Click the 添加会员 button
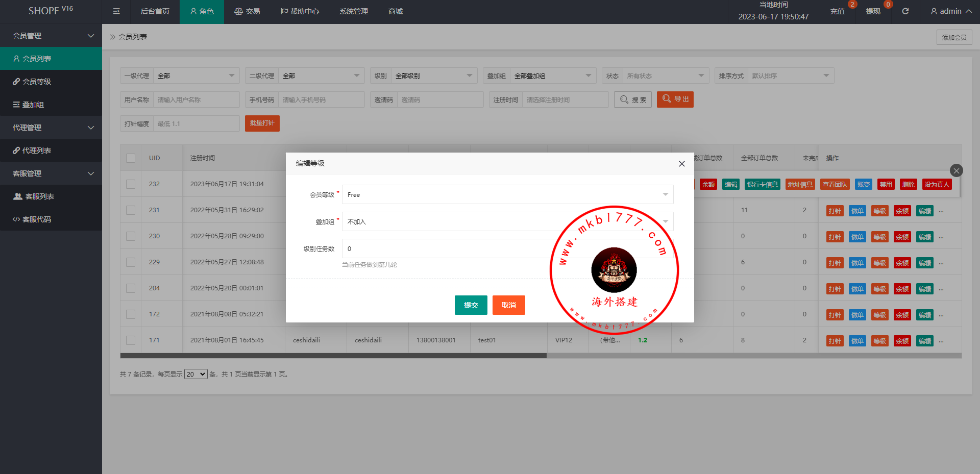980x474 pixels. (x=954, y=37)
